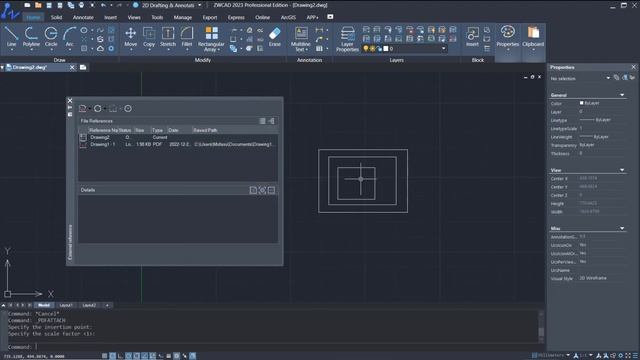Activate the Stretch command
Screen dimensions: 640x360
coord(168,36)
